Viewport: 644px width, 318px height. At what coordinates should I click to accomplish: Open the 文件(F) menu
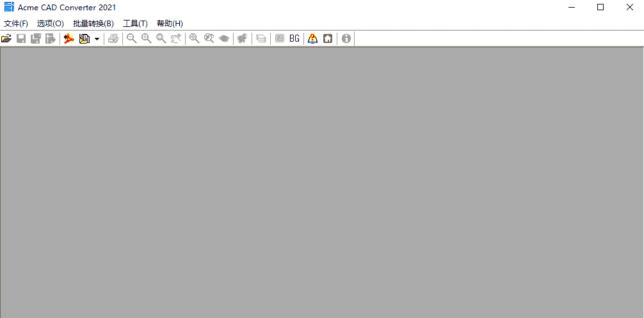pyautogui.click(x=16, y=24)
